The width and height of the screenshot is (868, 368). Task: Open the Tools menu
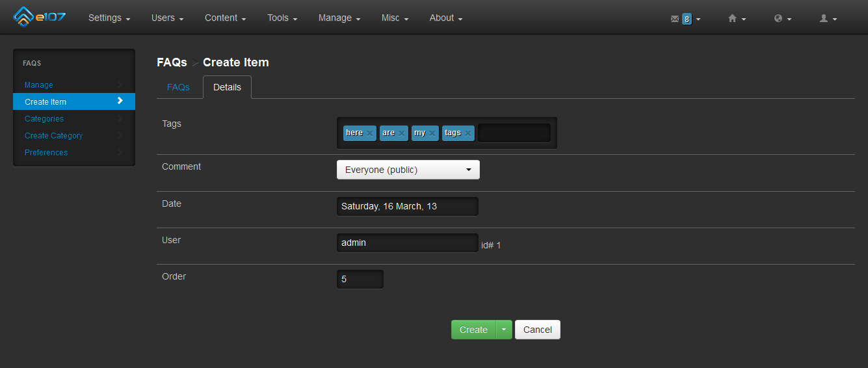(x=282, y=18)
